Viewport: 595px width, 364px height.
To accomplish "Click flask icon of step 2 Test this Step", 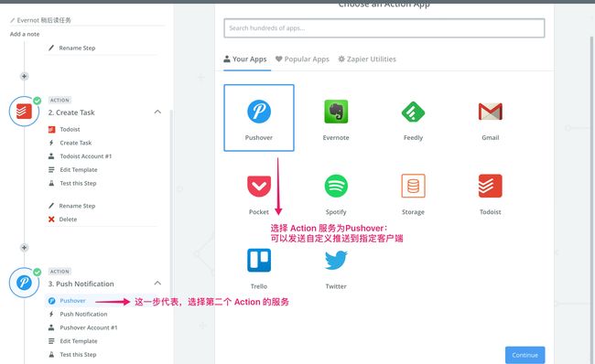I will [51, 183].
